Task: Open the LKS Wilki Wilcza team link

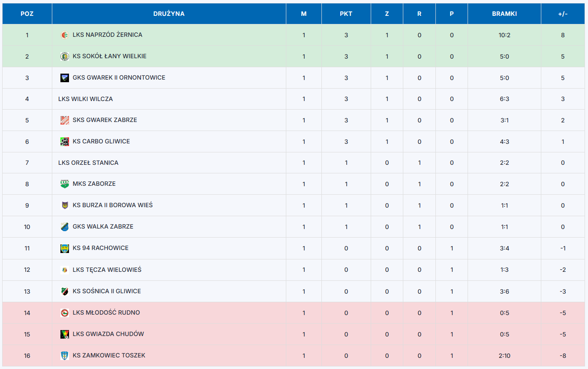Action: [86, 99]
